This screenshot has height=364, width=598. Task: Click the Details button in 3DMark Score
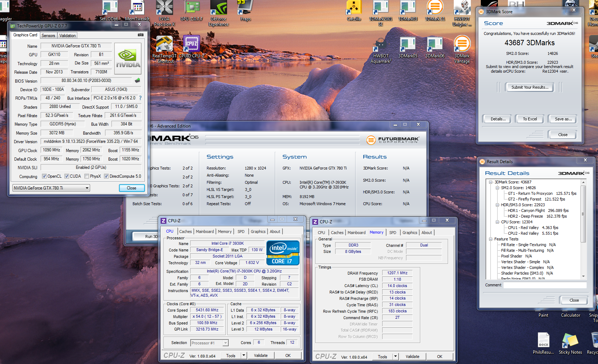pyautogui.click(x=498, y=119)
